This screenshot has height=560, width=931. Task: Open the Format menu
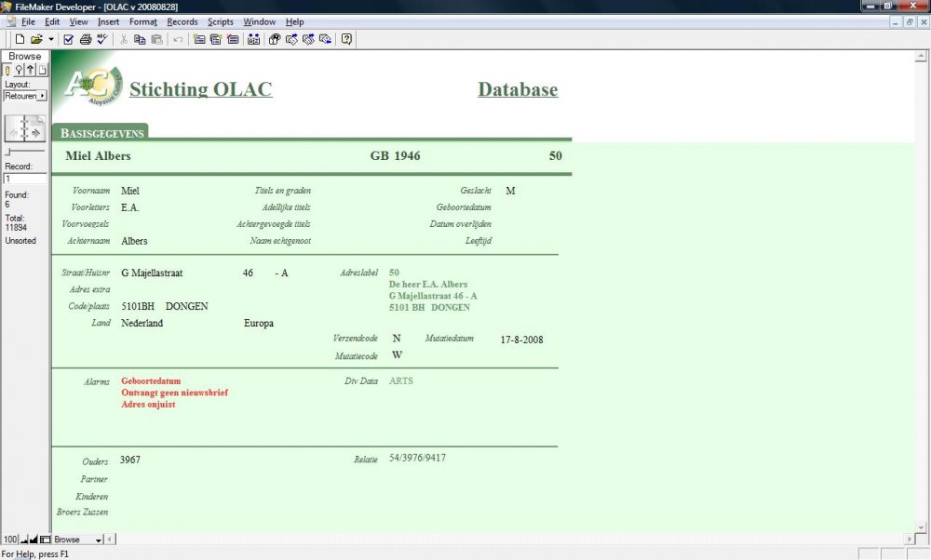pos(143,22)
